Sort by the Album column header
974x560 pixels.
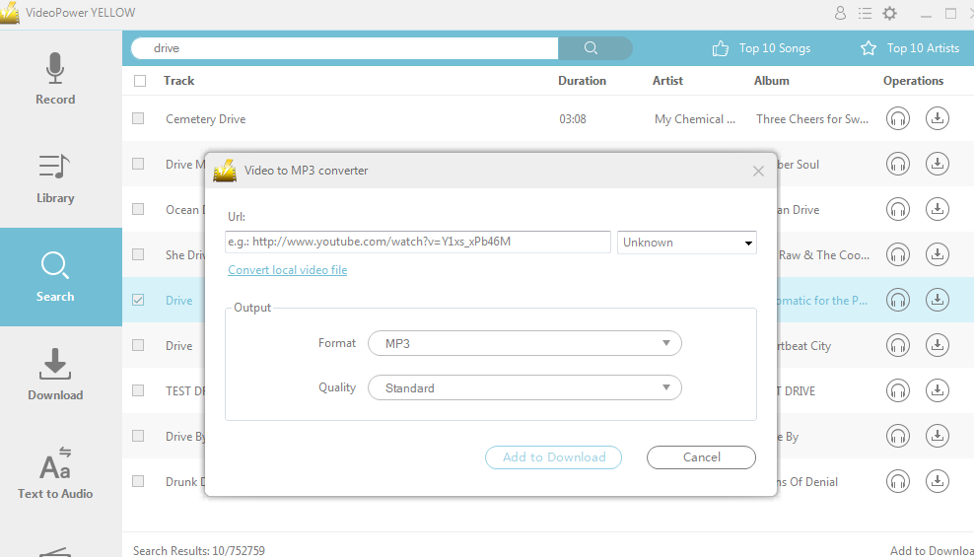click(x=772, y=81)
